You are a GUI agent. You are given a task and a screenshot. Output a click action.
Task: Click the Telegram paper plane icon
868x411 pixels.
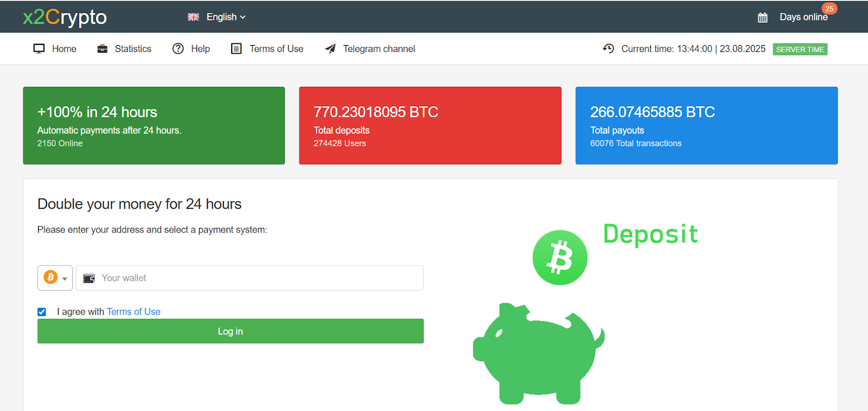click(x=330, y=49)
